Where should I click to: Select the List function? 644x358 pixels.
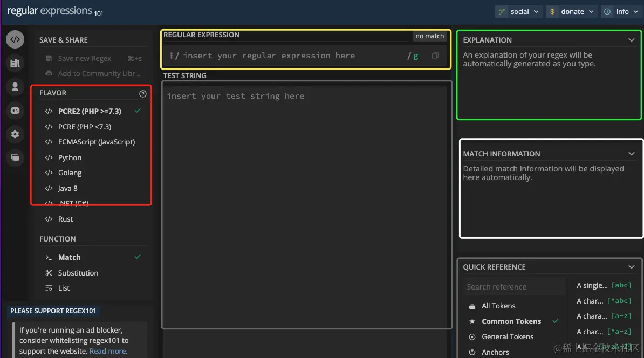tap(93, 288)
